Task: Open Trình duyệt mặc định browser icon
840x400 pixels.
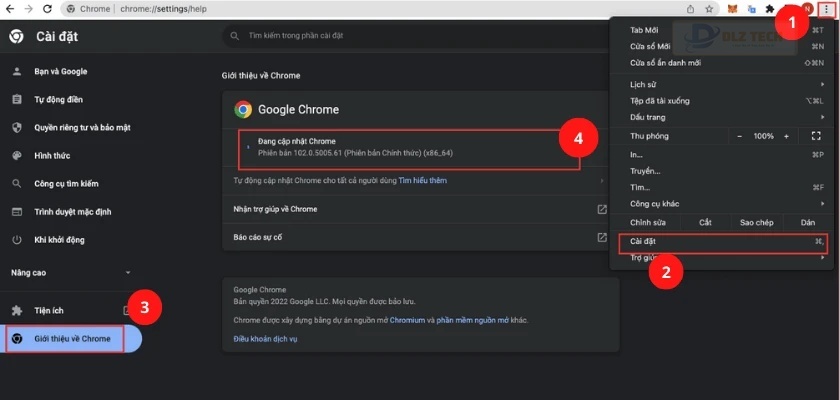Action: [17, 212]
